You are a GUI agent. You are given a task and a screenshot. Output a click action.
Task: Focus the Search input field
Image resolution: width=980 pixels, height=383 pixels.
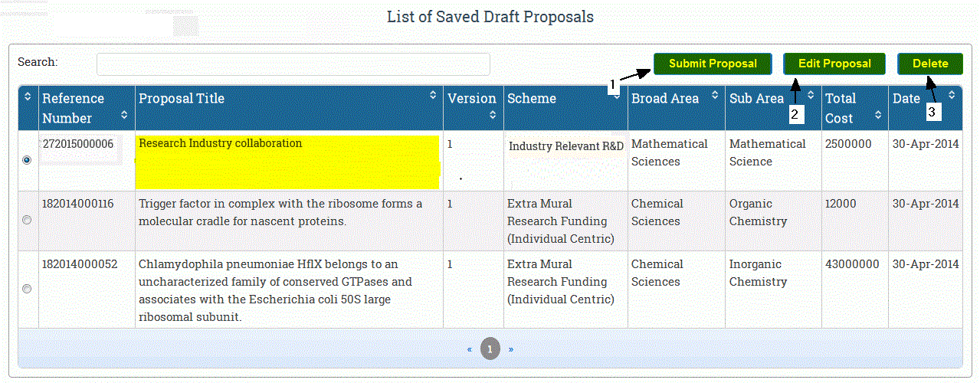[x=293, y=64]
